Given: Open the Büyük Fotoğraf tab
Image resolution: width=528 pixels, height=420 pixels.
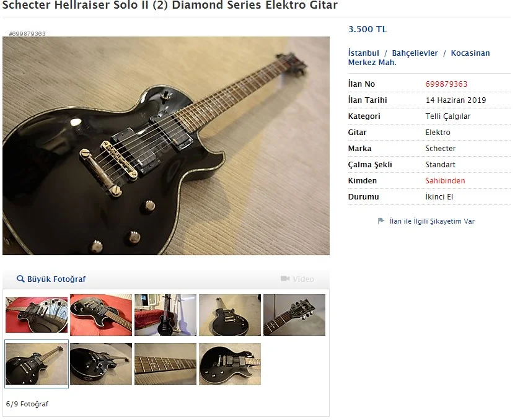Looking at the screenshot, I should (x=51, y=279).
